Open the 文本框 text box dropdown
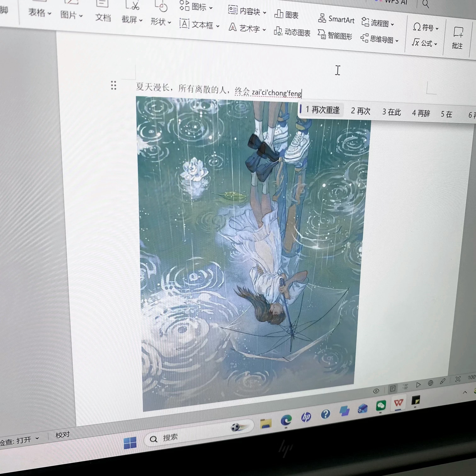The width and height of the screenshot is (476, 476). coord(199,25)
